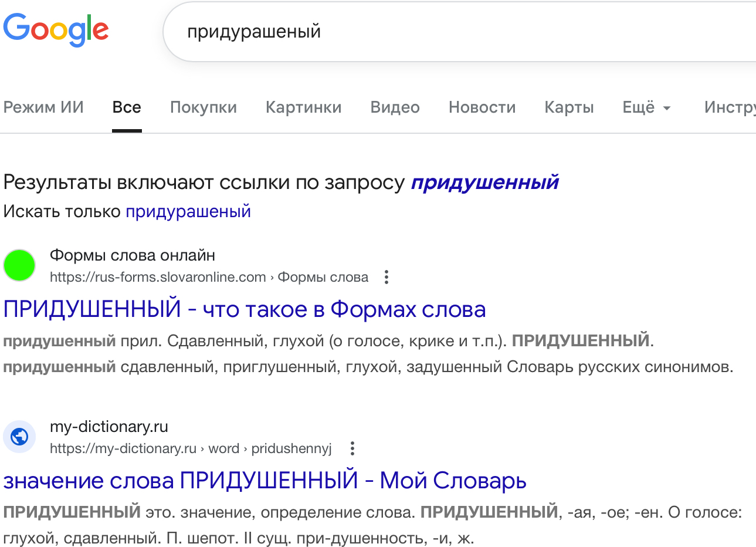Open значение слова ПРИДУШЕННЫЙ - Мой Словарь
Image resolution: width=756 pixels, height=547 pixels.
[x=265, y=481]
